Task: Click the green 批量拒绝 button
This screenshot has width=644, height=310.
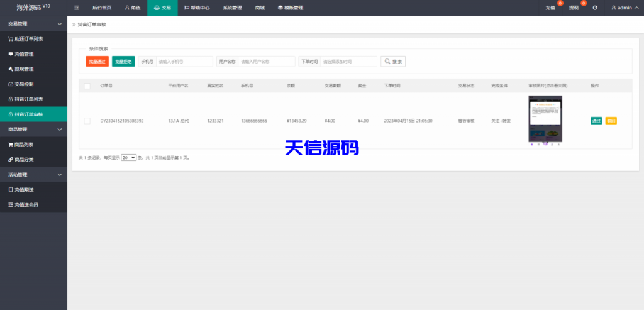Action: [123, 61]
